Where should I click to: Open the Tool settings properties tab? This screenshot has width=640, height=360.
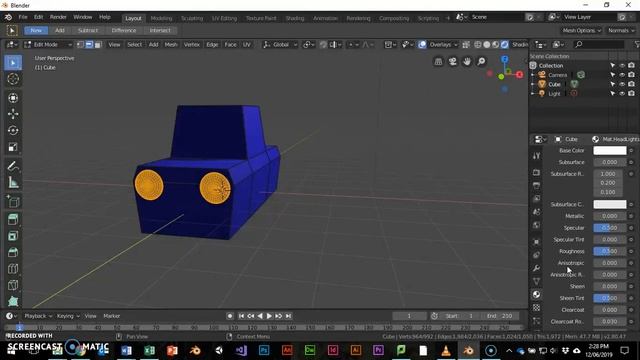click(536, 156)
